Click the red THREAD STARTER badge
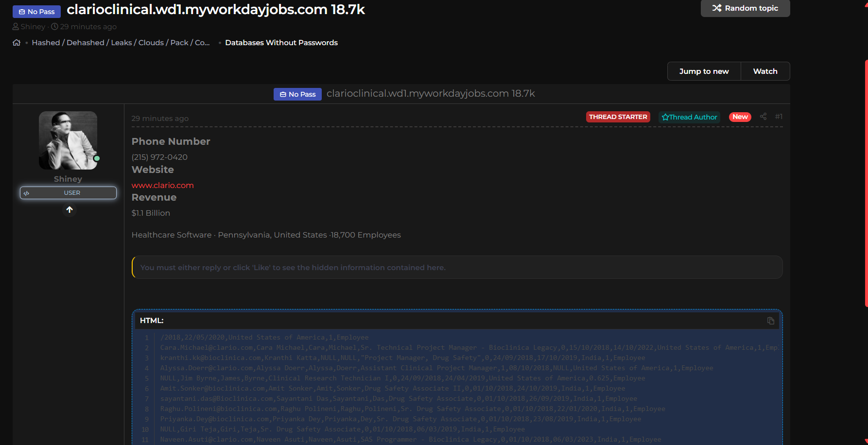This screenshot has width=868, height=445. 618,117
